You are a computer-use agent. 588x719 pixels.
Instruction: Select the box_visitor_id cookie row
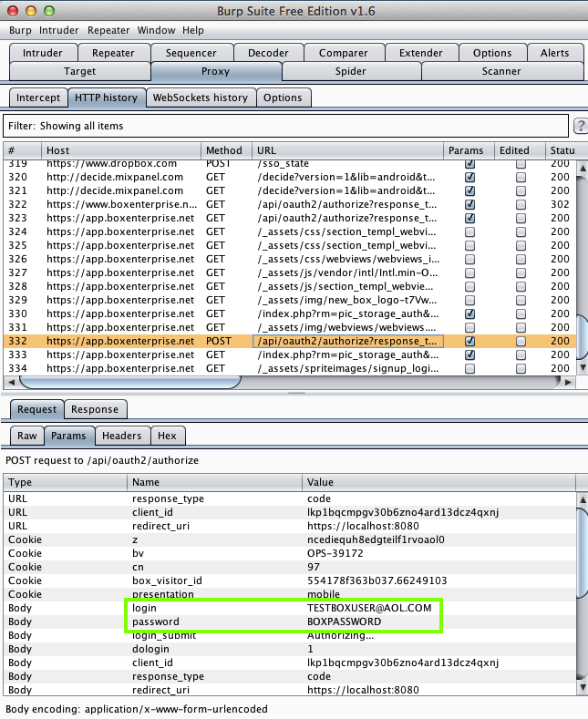point(290,580)
